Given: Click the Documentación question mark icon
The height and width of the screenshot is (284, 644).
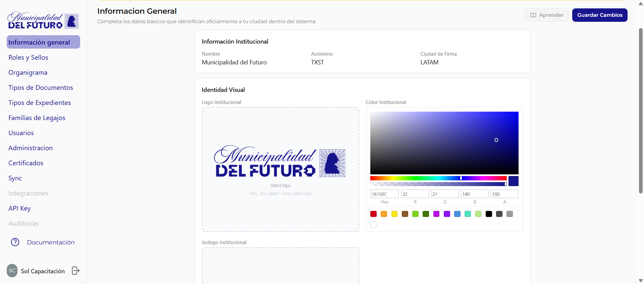Looking at the screenshot, I should point(15,242).
